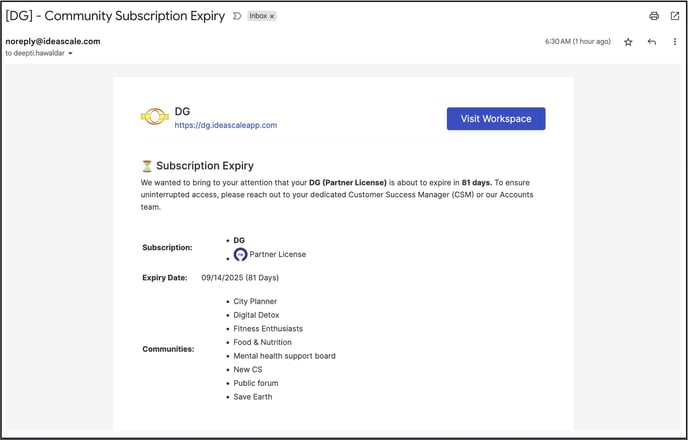Click the DG gold ring logo
Image resolution: width=688 pixels, height=440 pixels.
(154, 117)
